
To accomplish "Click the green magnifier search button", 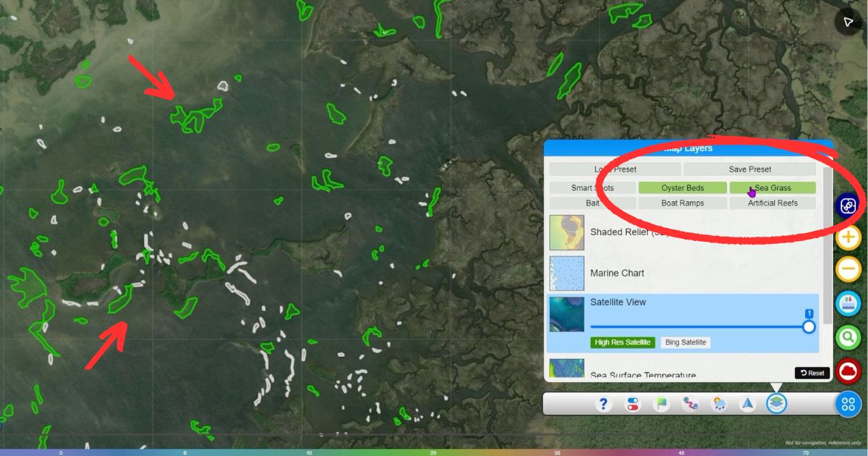I will point(848,337).
